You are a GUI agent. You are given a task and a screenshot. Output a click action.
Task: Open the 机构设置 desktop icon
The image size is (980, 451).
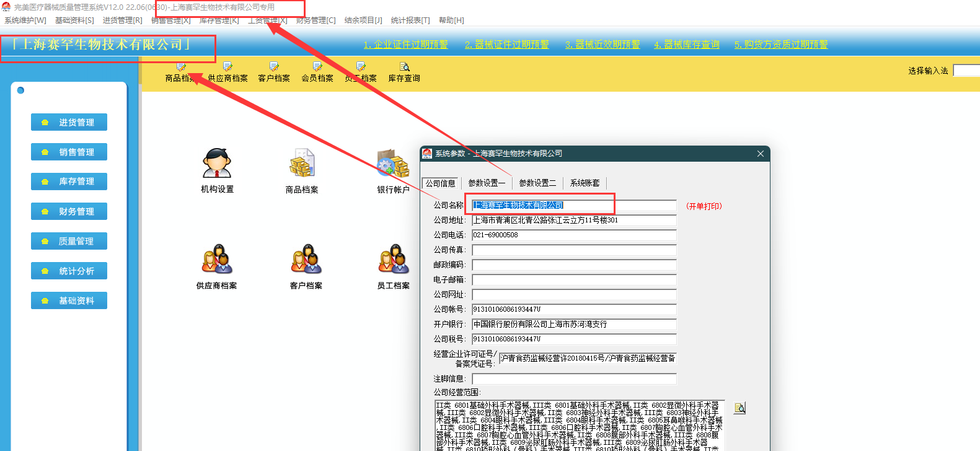217,171
